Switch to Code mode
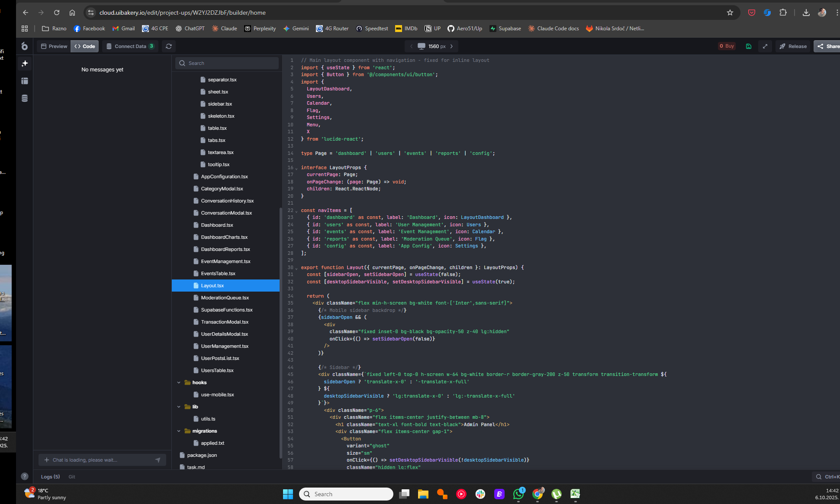Viewport: 840px width, 504px height. pos(85,46)
